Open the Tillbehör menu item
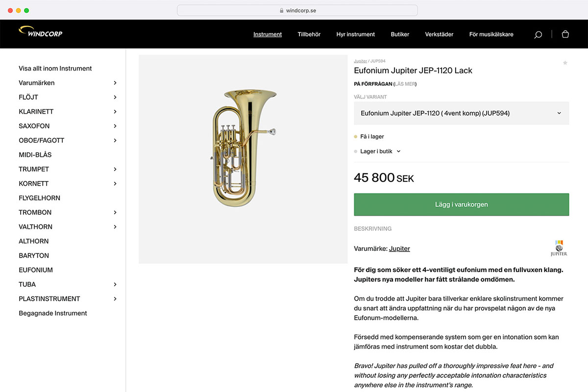Image resolution: width=588 pixels, height=392 pixels. coord(309,34)
